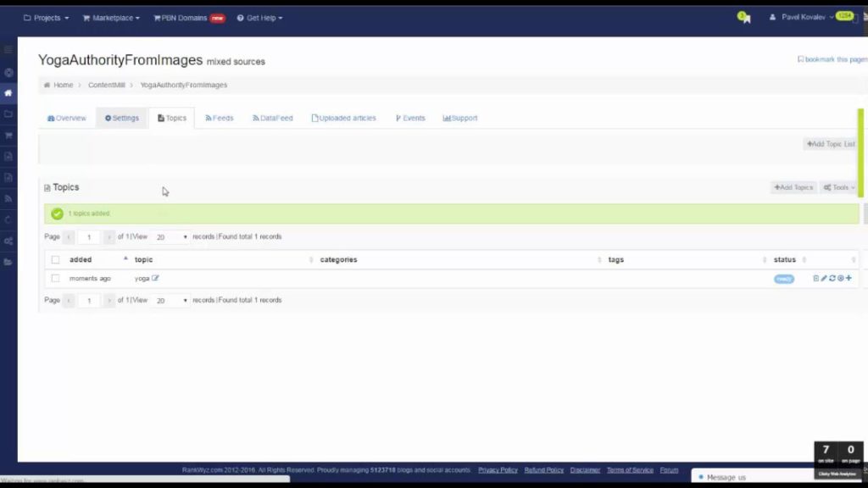Switch to the Support tab
The image size is (868, 488).
[459, 118]
